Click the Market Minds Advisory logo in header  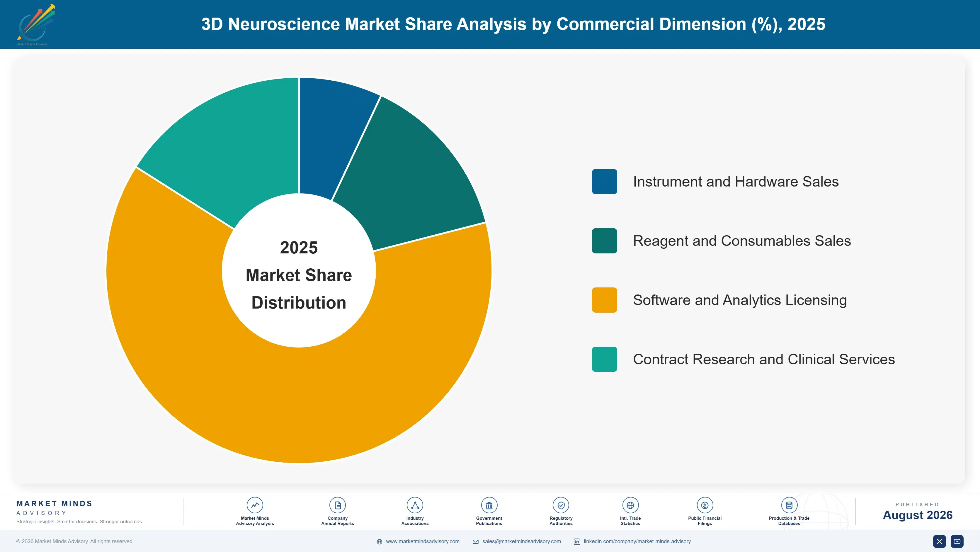pos(36,25)
